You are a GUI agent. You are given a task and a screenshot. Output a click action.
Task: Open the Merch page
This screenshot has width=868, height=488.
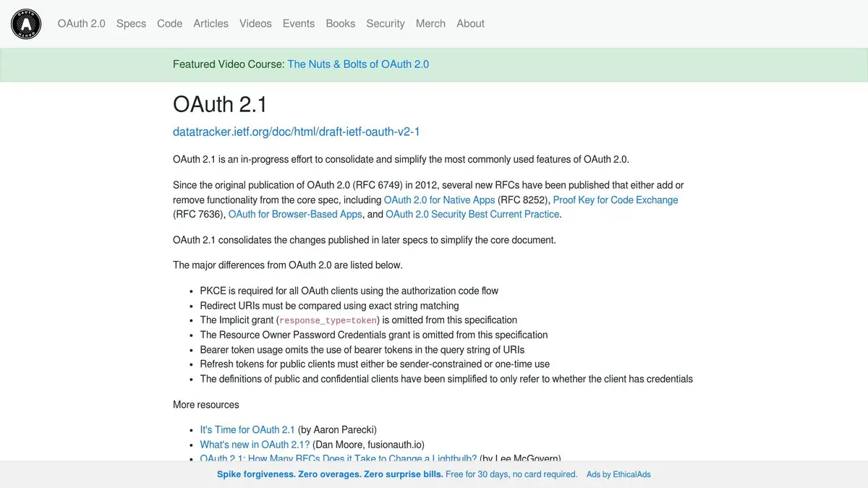[x=430, y=24]
